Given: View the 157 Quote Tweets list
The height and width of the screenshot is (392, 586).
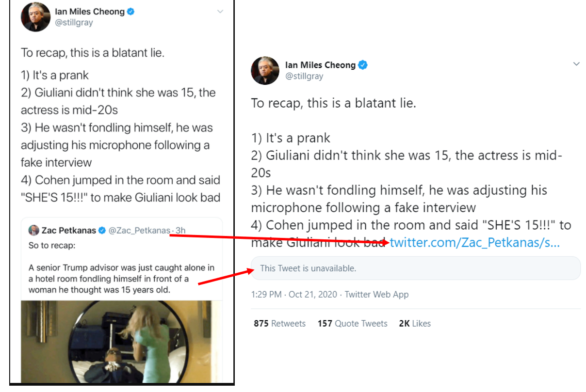Looking at the screenshot, I should [x=352, y=324].
